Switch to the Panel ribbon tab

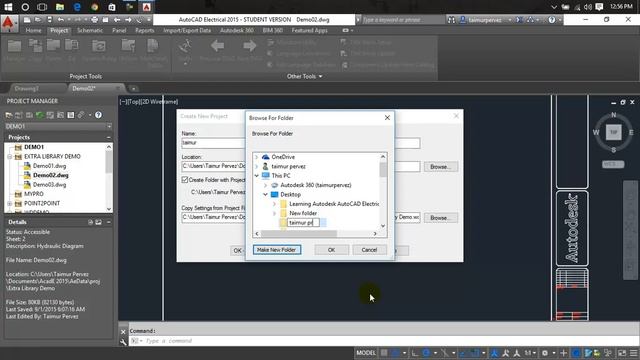coord(119,30)
